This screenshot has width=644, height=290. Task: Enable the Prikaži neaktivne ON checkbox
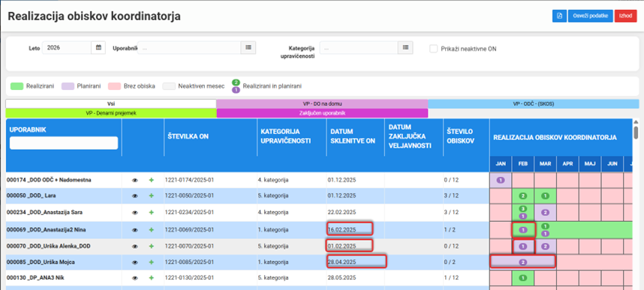[x=433, y=49]
